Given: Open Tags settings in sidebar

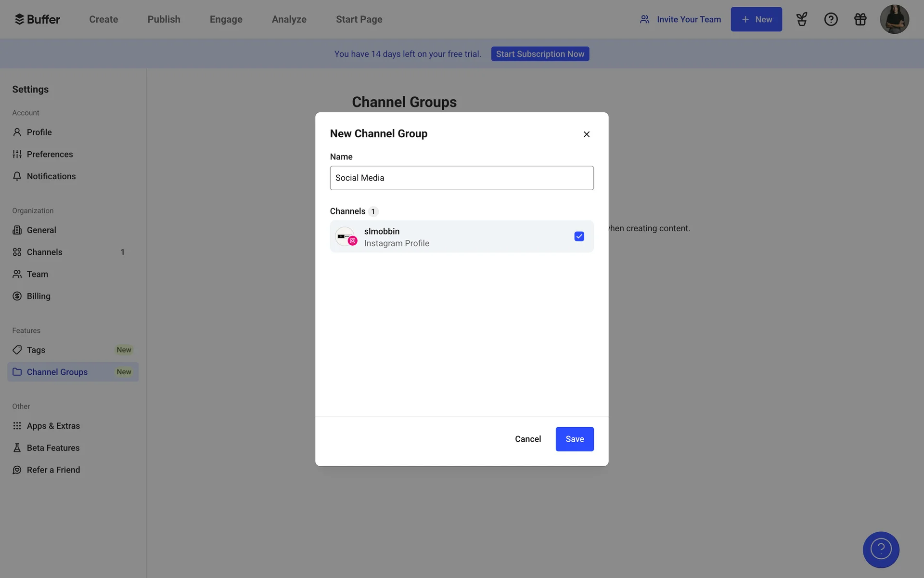Looking at the screenshot, I should [36, 350].
